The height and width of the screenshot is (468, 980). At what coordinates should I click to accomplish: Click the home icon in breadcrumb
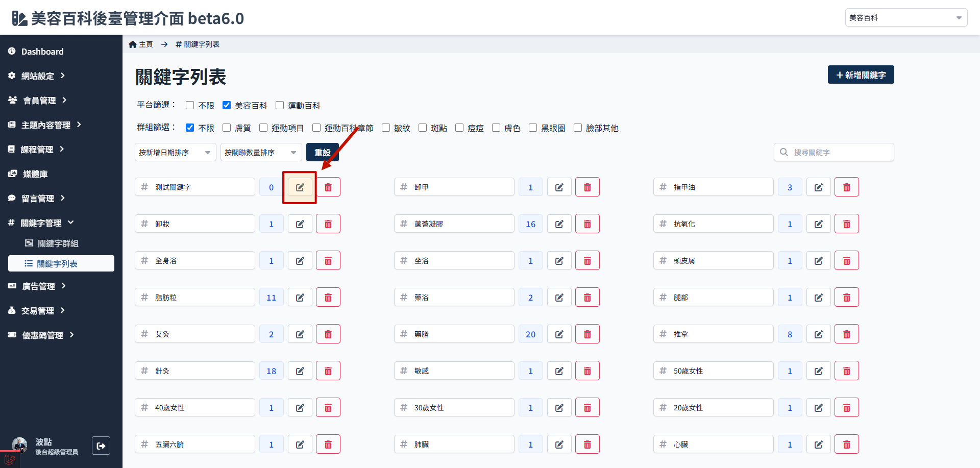click(x=133, y=44)
